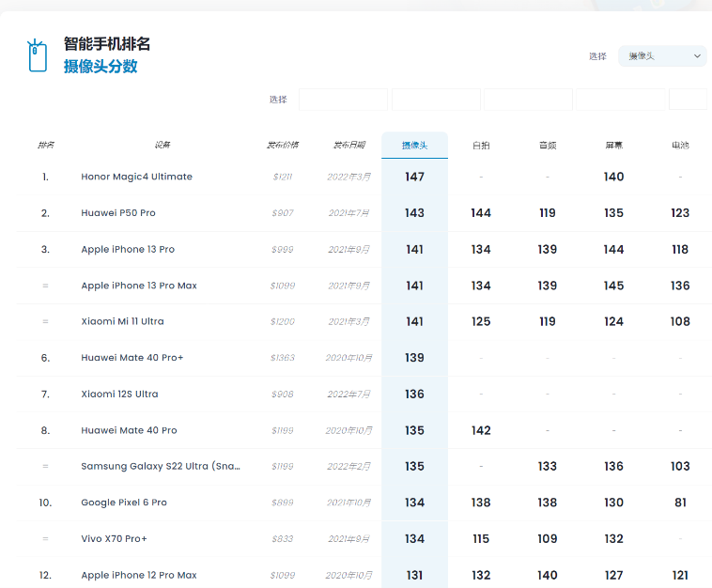Click camera score 136 for Xiaomi 12S Ultra
Viewport: 712px width, 588px height.
[x=414, y=395]
